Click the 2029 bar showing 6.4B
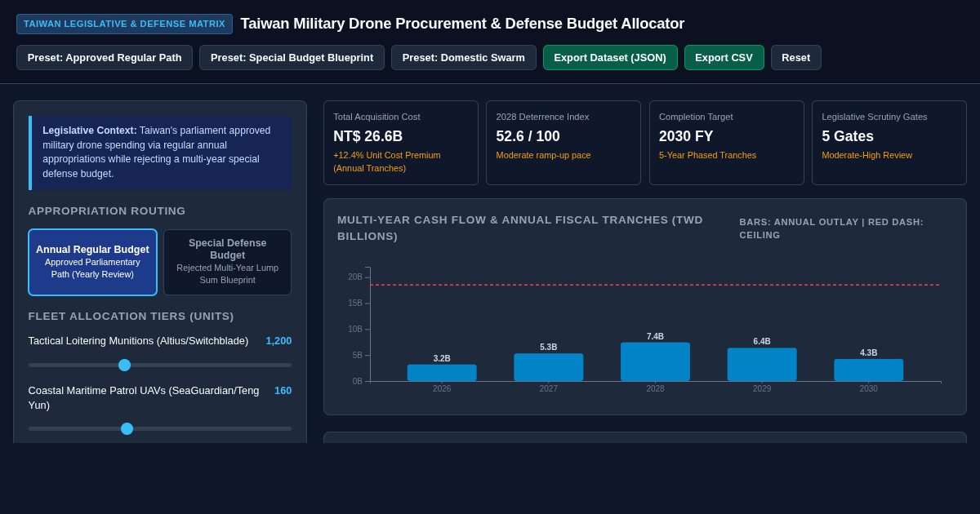 click(x=762, y=365)
